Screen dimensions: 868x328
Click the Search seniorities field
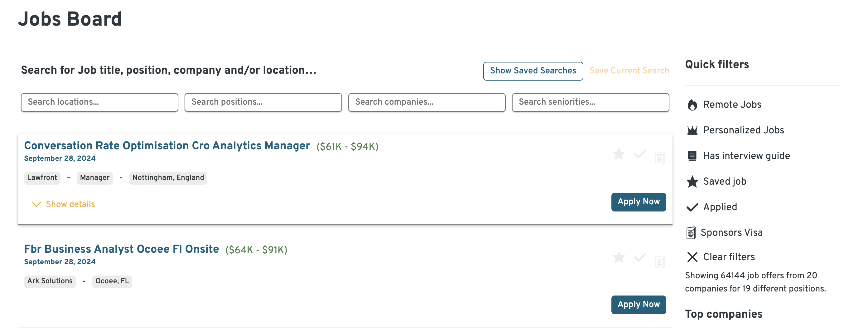pos(590,102)
